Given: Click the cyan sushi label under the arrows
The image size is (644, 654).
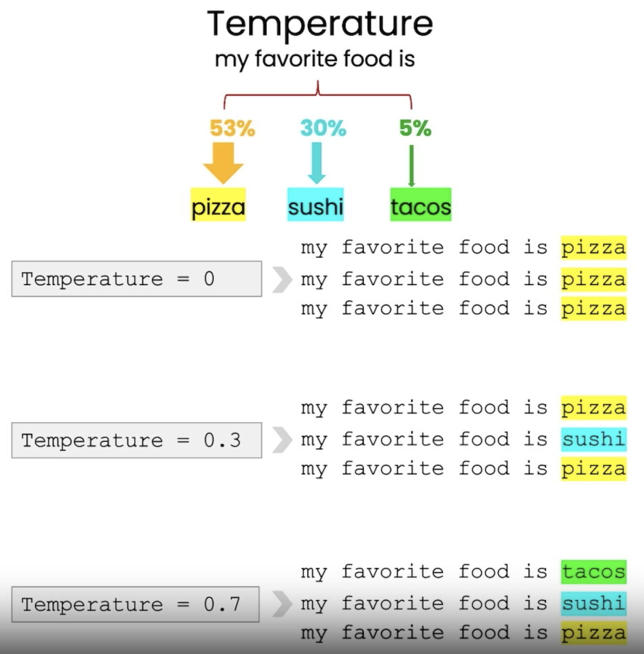Looking at the screenshot, I should click(x=315, y=205).
